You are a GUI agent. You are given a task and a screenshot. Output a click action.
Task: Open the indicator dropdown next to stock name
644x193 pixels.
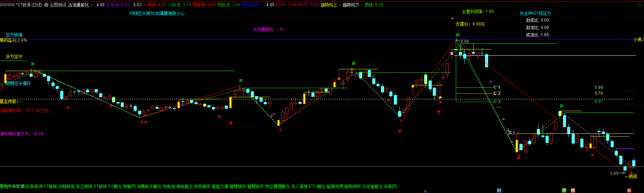click(46, 5)
